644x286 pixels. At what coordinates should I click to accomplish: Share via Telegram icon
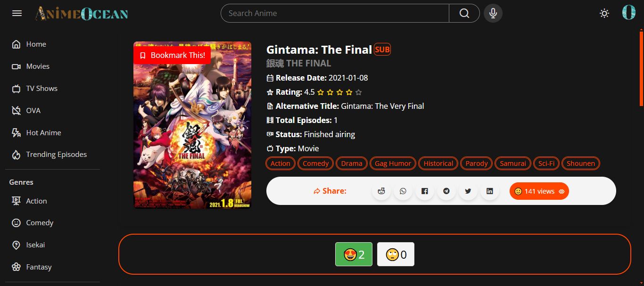coord(446,191)
